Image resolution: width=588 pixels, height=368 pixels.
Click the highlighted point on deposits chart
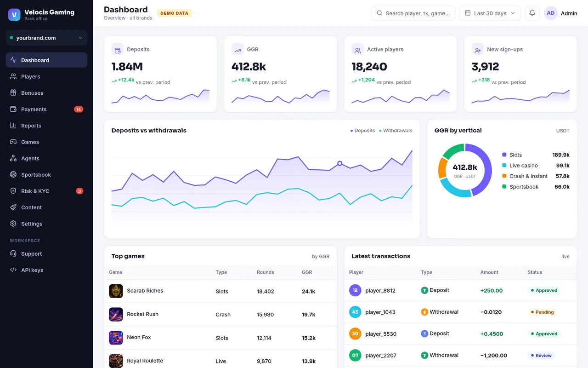[x=339, y=163]
